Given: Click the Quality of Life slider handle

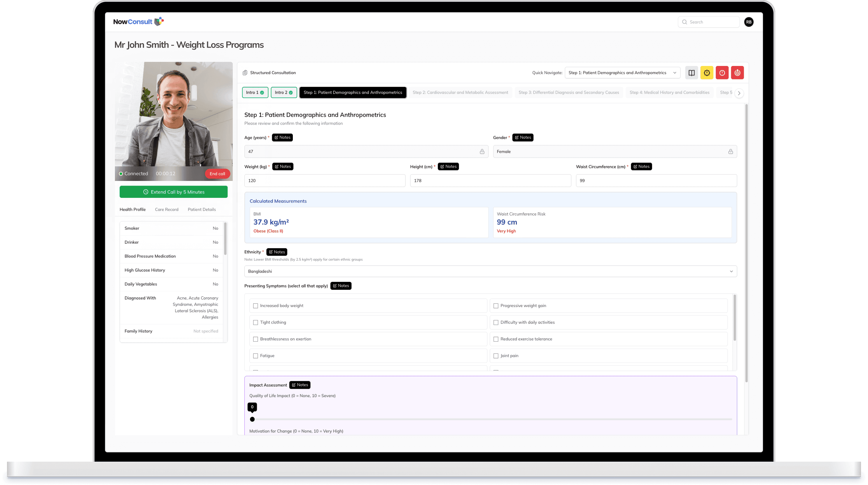Looking at the screenshot, I should (252, 419).
